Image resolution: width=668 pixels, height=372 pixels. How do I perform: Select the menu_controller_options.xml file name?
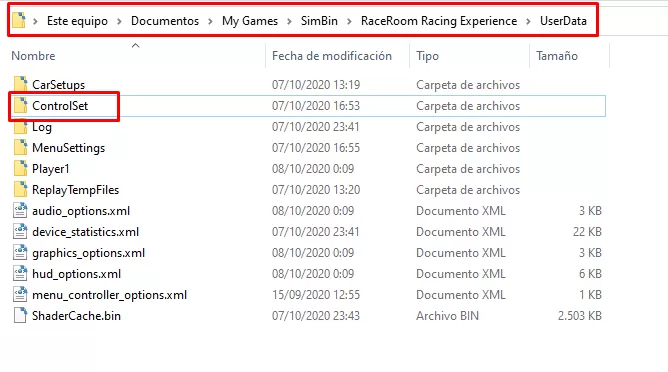pyautogui.click(x=109, y=295)
